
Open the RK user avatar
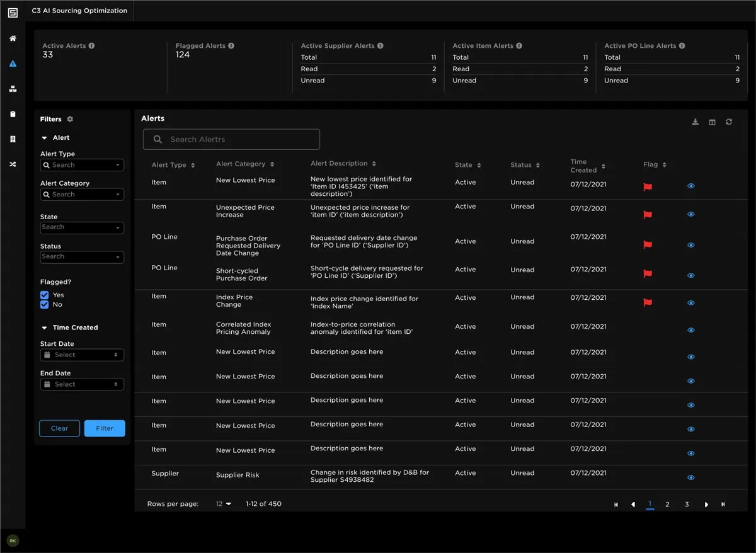click(x=13, y=540)
